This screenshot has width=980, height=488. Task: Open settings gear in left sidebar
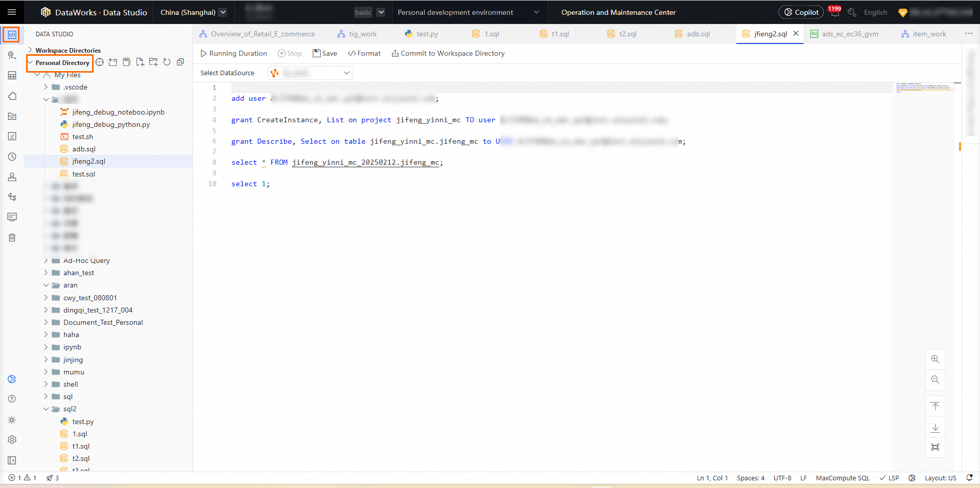pos(12,440)
